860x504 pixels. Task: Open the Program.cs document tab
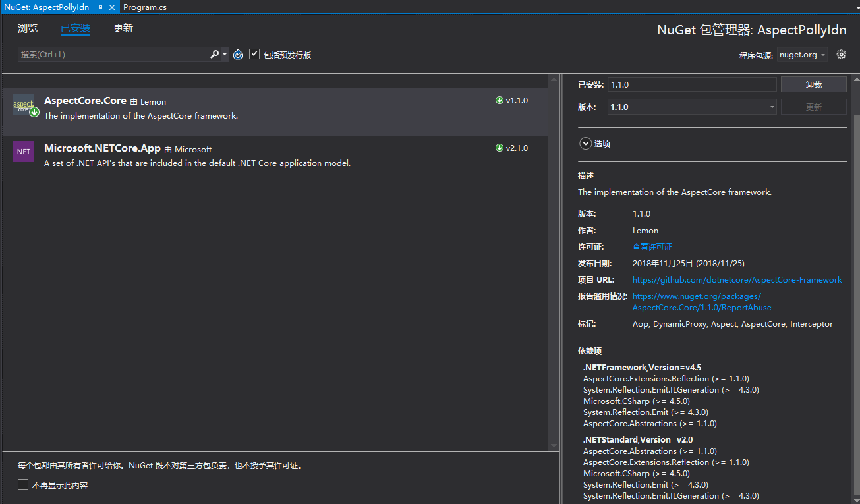click(x=145, y=7)
